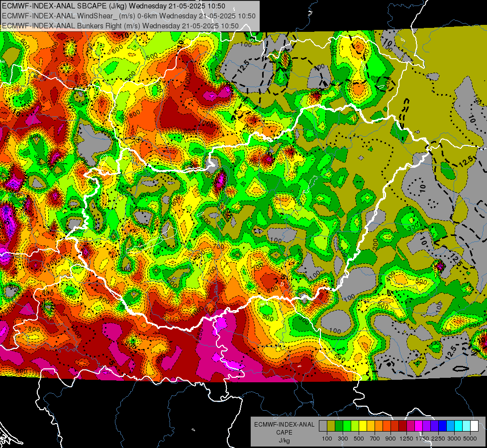Click the orange swatch after the 700 tick
Screen dimensions: 487x448
coord(379,426)
